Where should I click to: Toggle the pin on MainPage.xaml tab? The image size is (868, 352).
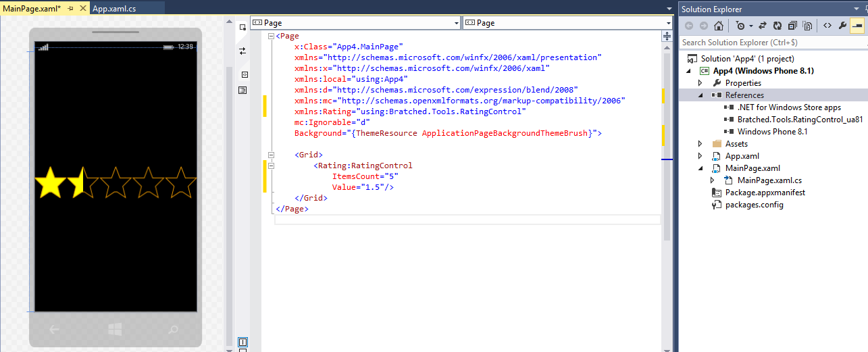pyautogui.click(x=70, y=8)
